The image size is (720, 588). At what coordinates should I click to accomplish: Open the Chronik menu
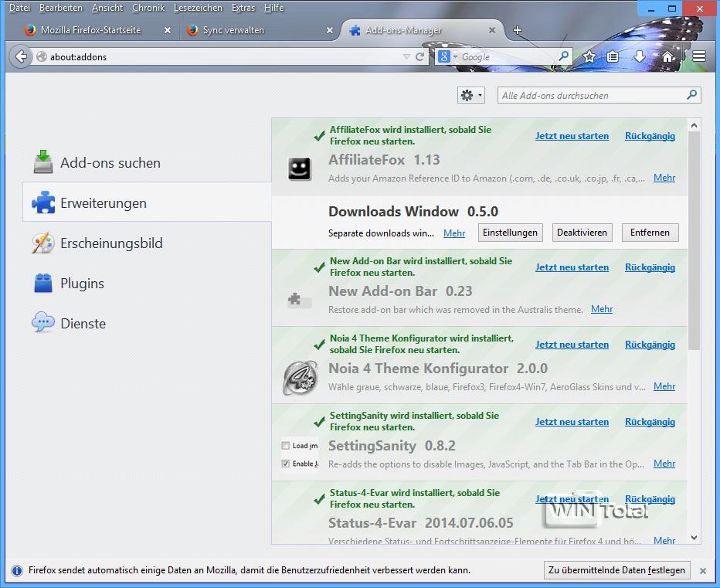coord(148,8)
